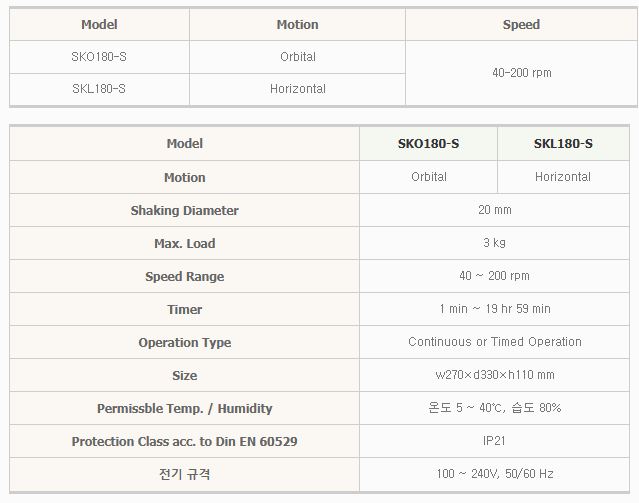The height and width of the screenshot is (503, 639).
Task: Click the Max. Load row label
Action: [x=184, y=244]
